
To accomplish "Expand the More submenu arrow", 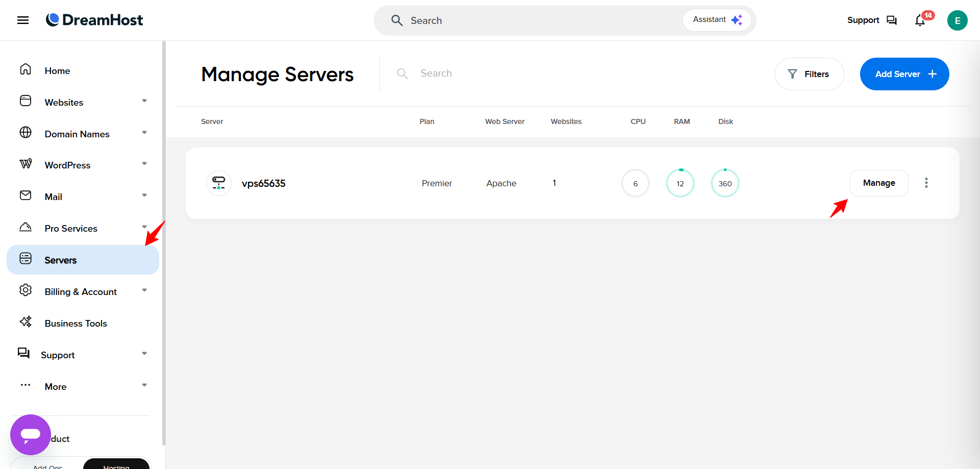I will click(144, 385).
